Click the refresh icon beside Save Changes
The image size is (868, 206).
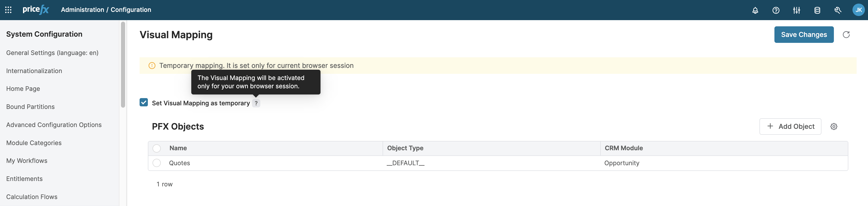point(846,35)
